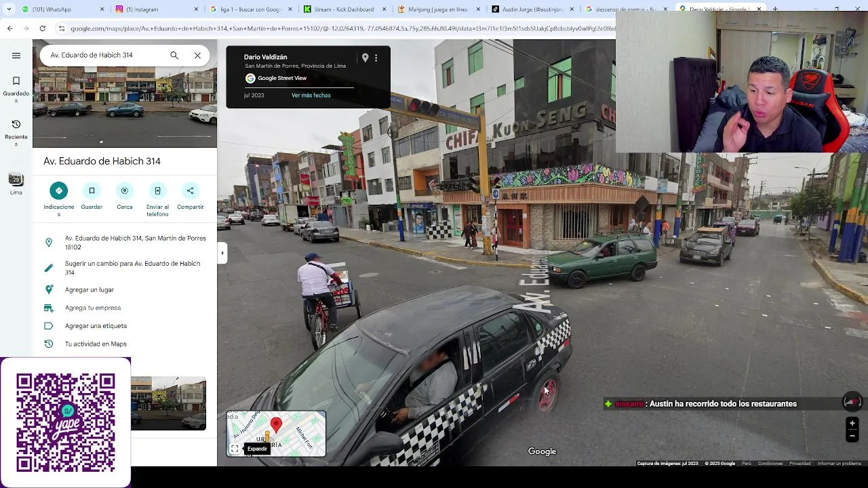The image size is (868, 488).
Task: Click the location pin icon in Street View card
Action: [x=365, y=58]
